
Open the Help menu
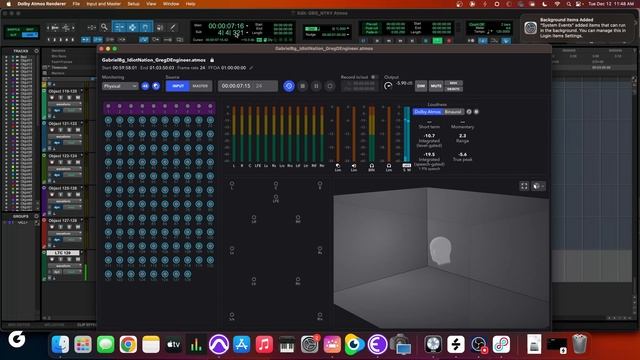[x=190, y=4]
